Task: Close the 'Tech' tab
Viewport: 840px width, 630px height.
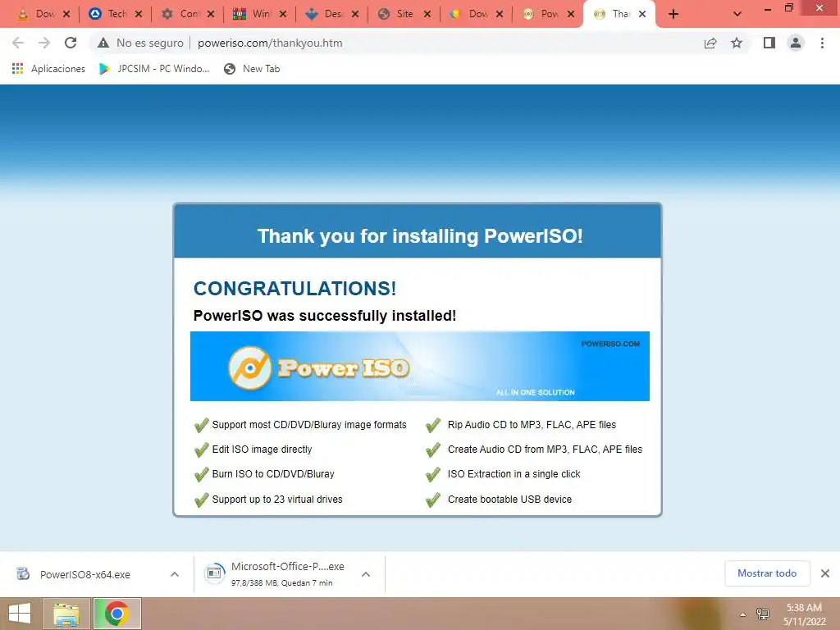Action: pos(139,15)
